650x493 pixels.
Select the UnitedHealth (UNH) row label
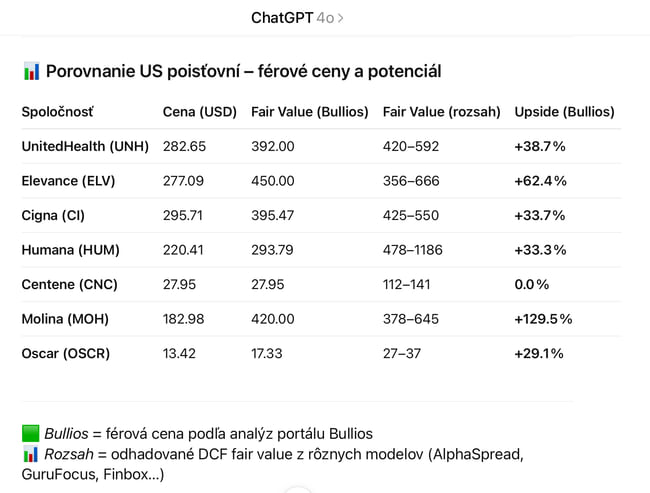[85, 146]
